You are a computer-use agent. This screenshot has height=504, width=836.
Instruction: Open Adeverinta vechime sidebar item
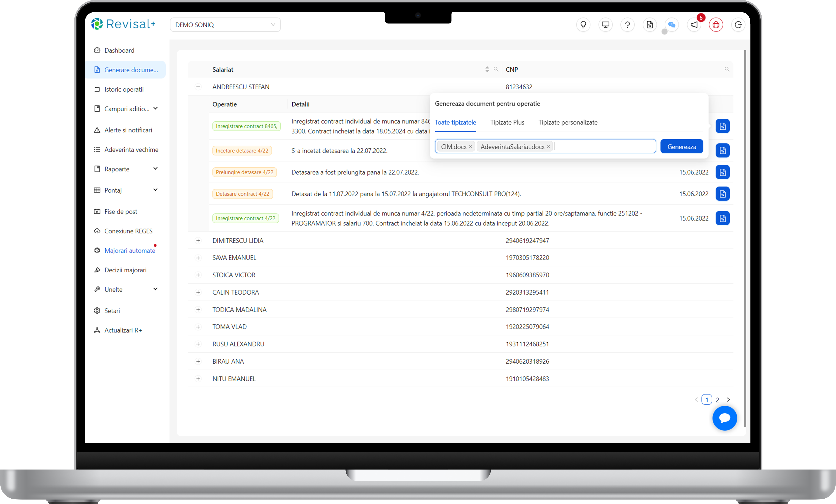coord(125,150)
